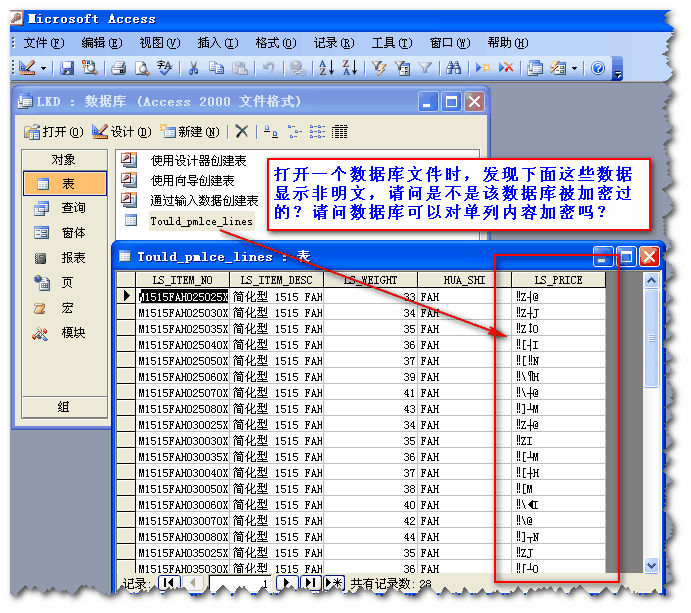Viewport: 691px width, 613px height.
Task: Click the Undo arrow icon
Action: point(268,68)
